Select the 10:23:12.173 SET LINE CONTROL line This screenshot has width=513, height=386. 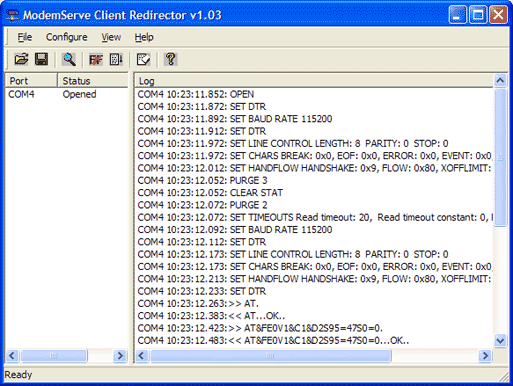coord(293,255)
